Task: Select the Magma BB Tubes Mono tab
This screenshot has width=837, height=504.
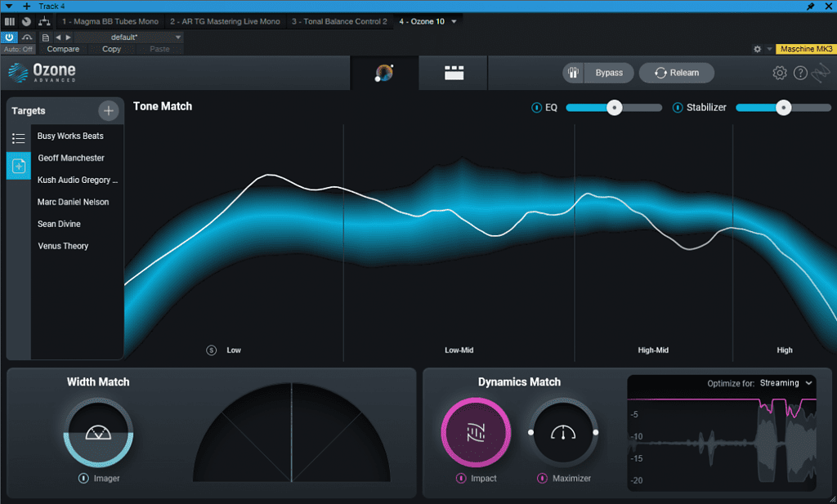Action: point(109,21)
